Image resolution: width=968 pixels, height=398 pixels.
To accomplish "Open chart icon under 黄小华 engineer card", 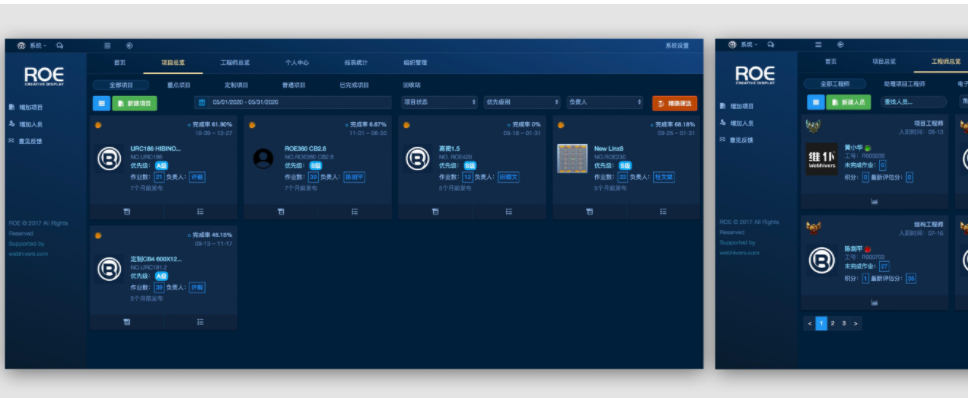I will pyautogui.click(x=874, y=202).
